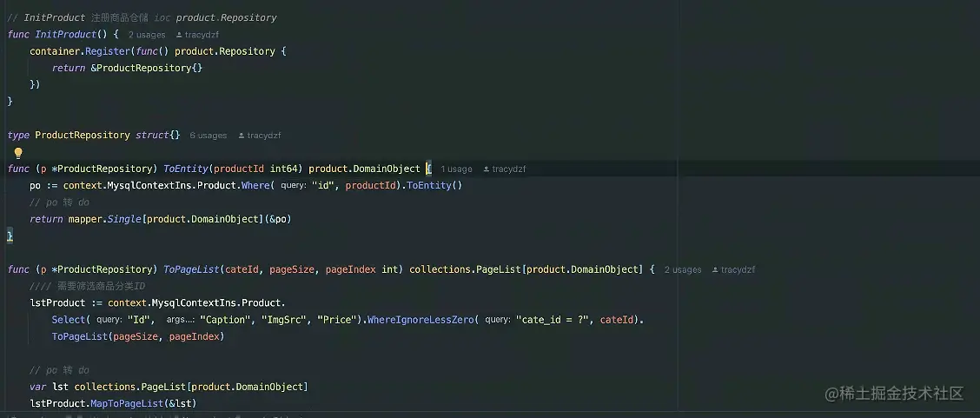The width and height of the screenshot is (980, 418).
Task: Click the "query:" inlay hint before "id"
Action: pos(293,186)
